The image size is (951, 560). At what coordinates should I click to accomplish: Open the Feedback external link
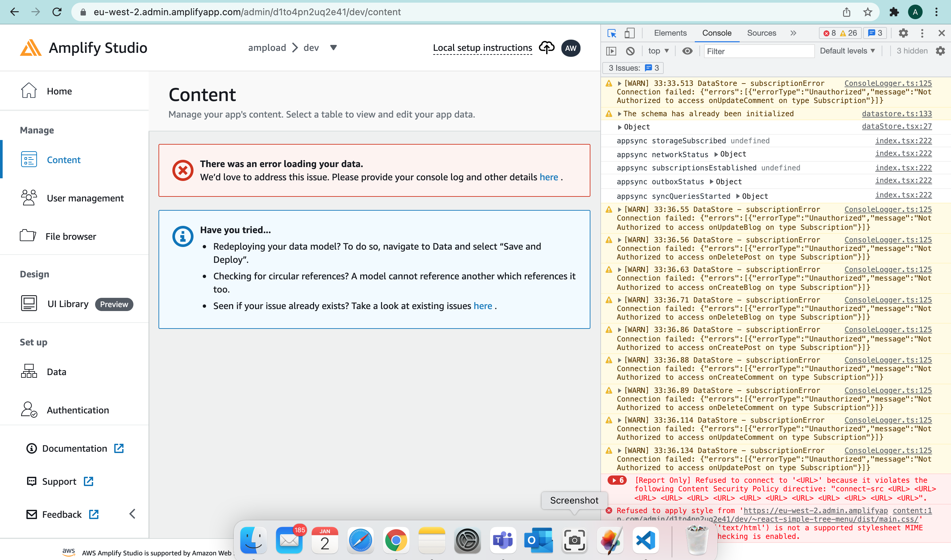coord(62,514)
